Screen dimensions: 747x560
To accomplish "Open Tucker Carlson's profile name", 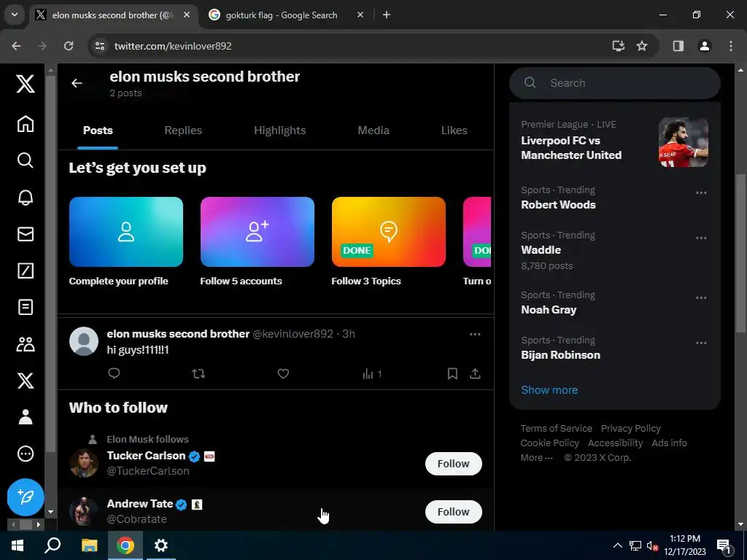I will [146, 456].
